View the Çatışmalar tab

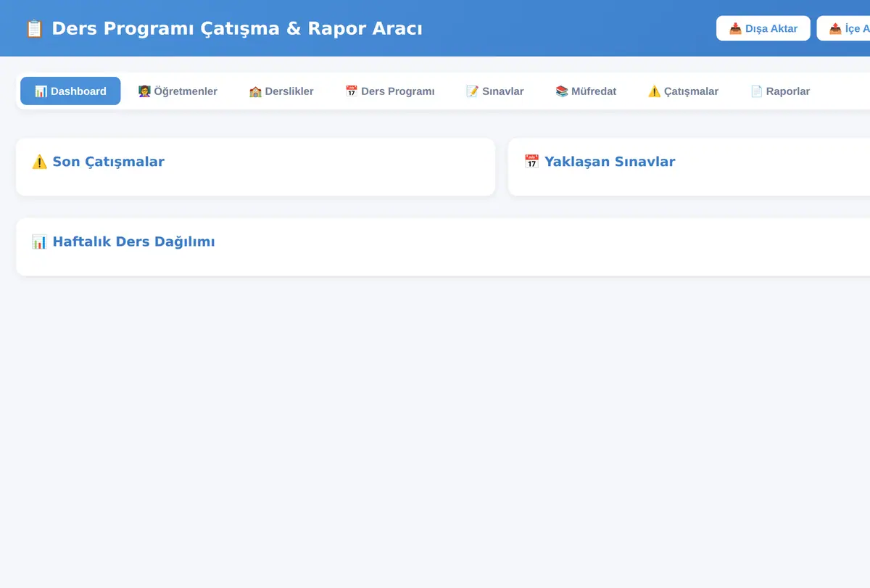683,91
